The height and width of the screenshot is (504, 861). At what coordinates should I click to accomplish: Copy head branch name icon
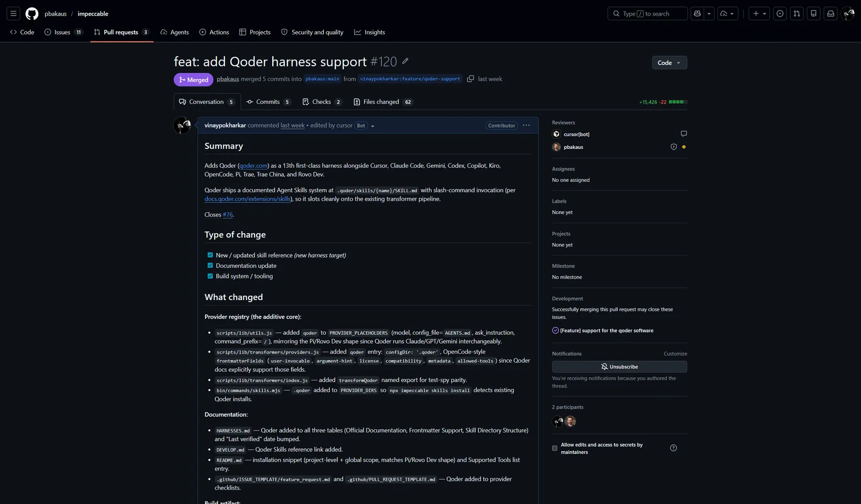pos(470,79)
